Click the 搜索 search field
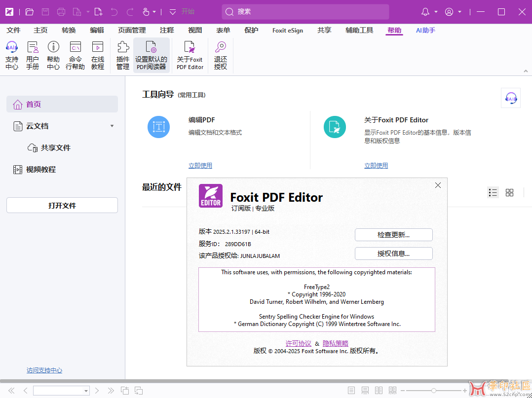The image size is (532, 398). [306, 12]
